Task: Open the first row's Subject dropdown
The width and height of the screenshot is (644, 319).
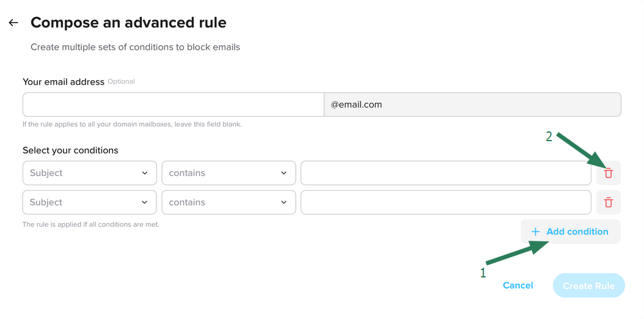Action: 90,173
